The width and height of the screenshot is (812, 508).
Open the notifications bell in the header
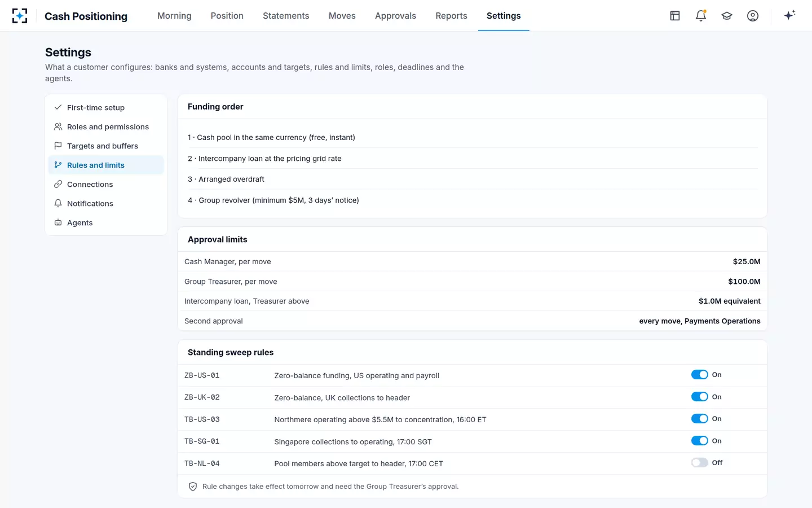point(701,16)
